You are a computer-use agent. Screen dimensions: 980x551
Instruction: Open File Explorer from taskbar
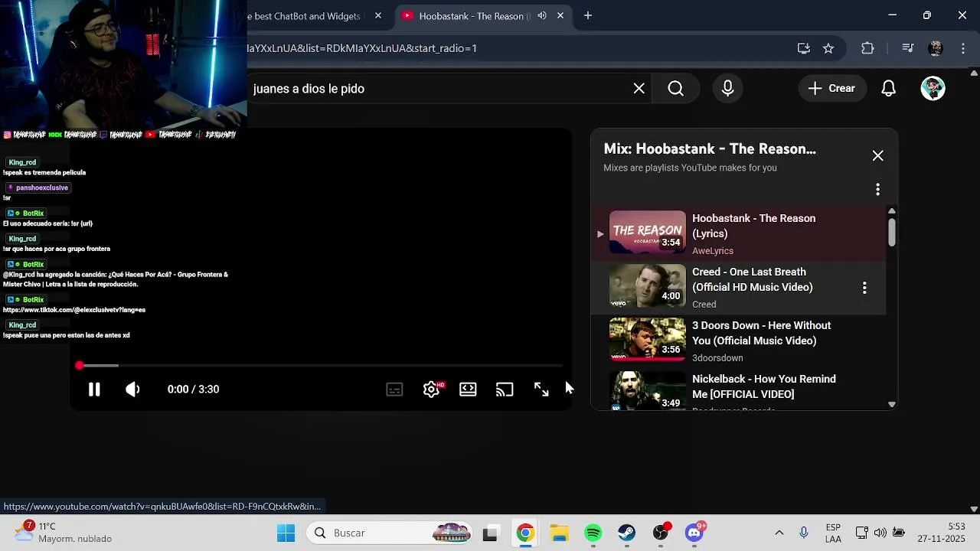pos(560,533)
